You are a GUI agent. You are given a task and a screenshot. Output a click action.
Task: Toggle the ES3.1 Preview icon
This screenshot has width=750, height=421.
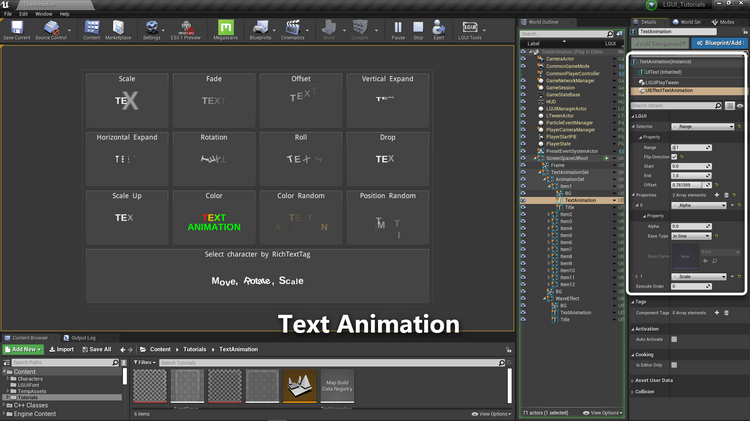[186, 30]
